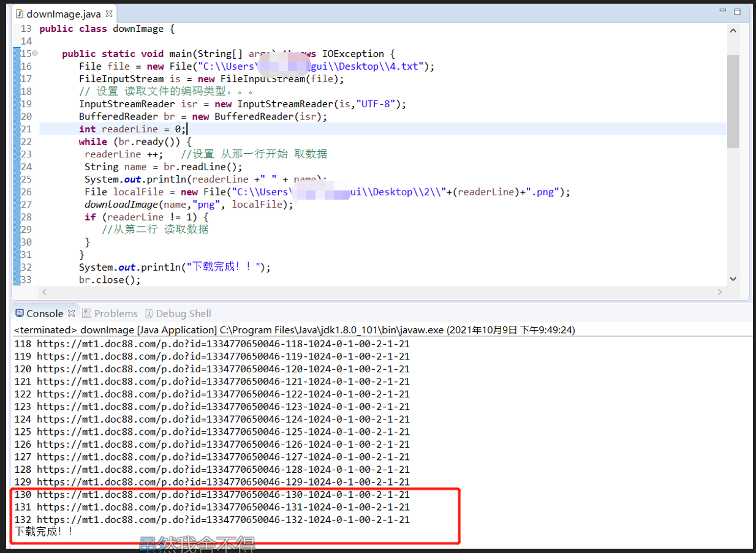
Task: Switch to the Problems tab
Action: coord(115,314)
